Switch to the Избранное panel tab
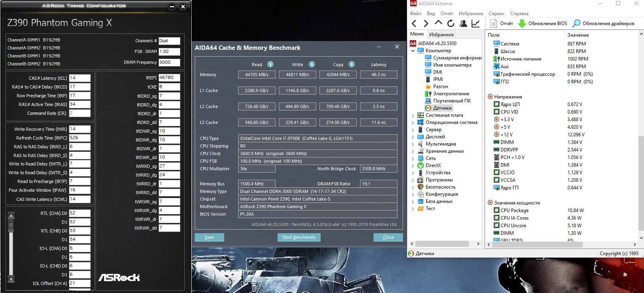This screenshot has height=293, width=644. 441,35
